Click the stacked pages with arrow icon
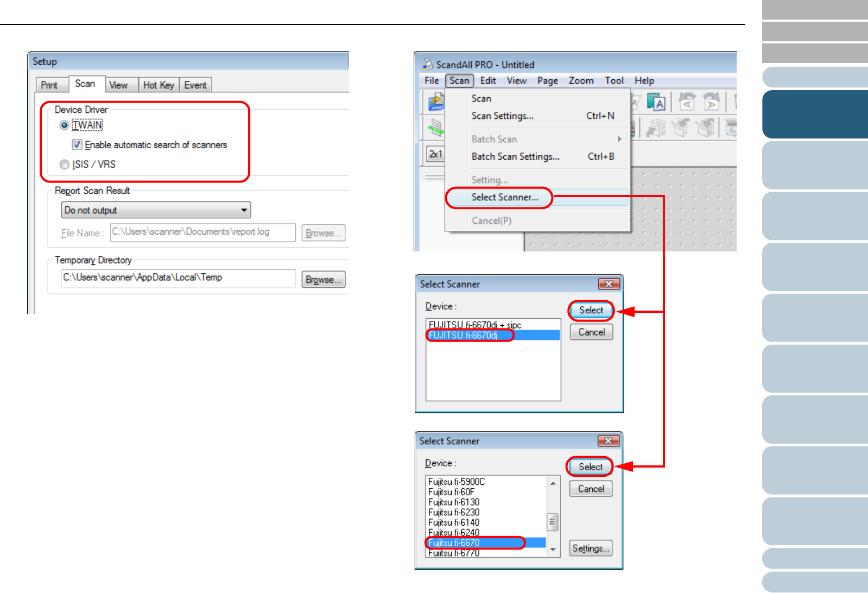The width and height of the screenshot is (868, 593). [656, 128]
